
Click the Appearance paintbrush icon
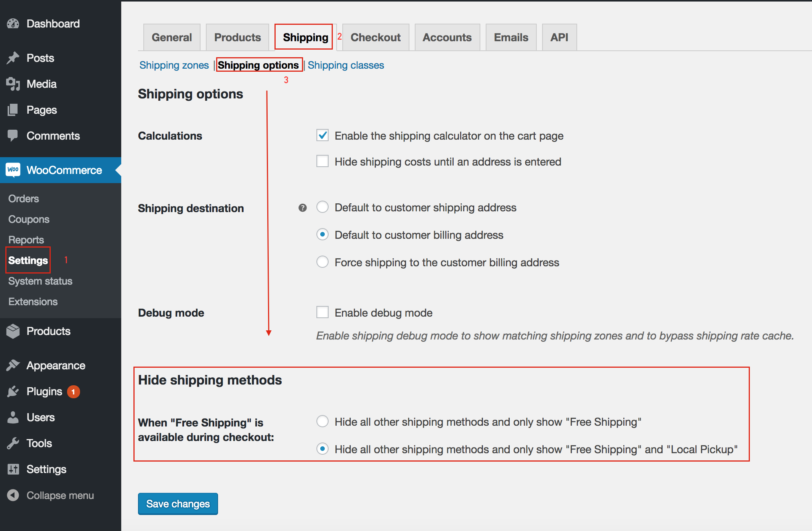click(13, 365)
